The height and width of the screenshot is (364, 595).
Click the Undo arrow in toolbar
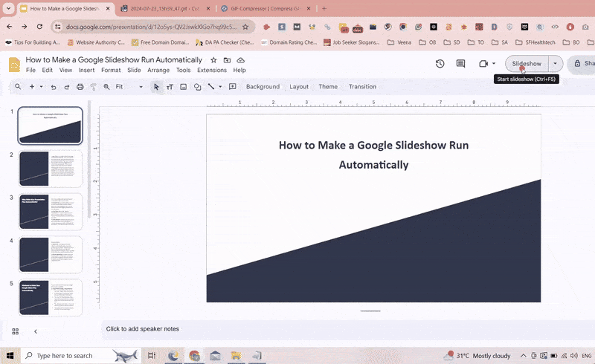(54, 87)
